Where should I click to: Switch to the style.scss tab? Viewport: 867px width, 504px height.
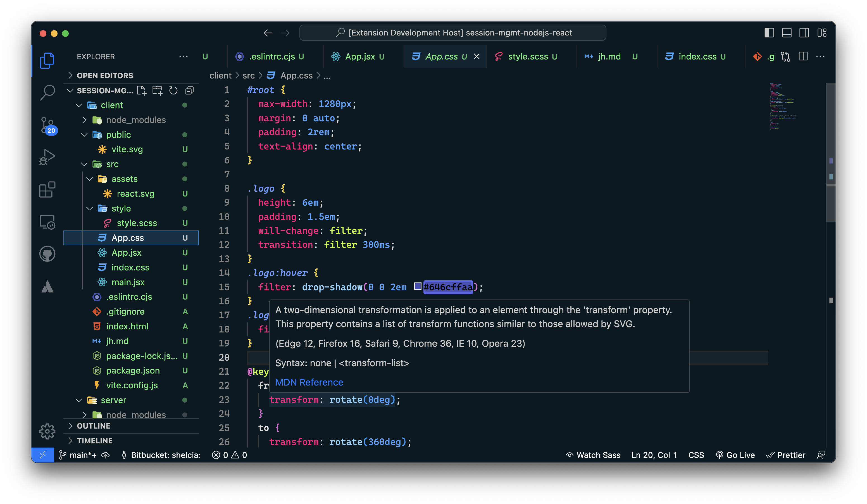click(x=527, y=56)
